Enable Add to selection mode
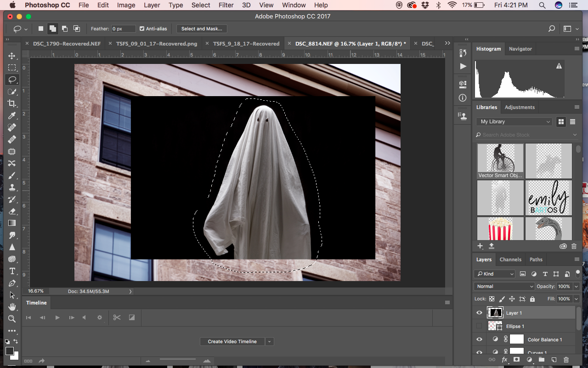 (x=53, y=29)
